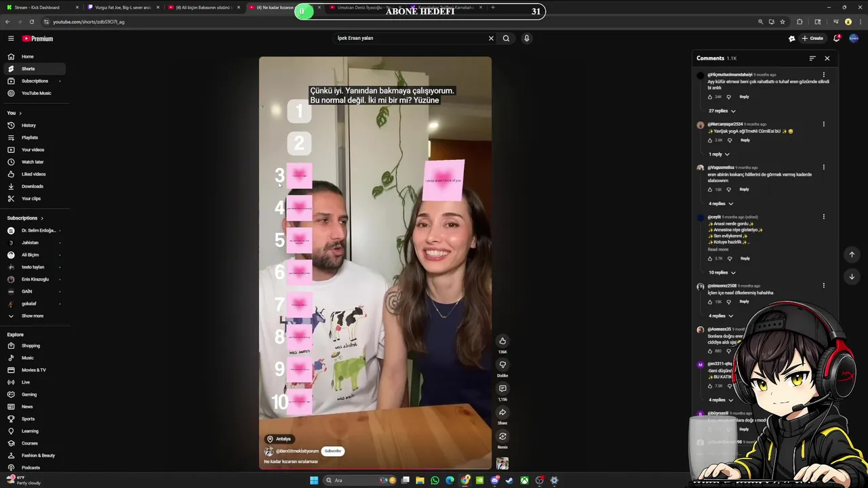The height and width of the screenshot is (488, 868).
Task: Open the News explore icon
Action: (11, 407)
